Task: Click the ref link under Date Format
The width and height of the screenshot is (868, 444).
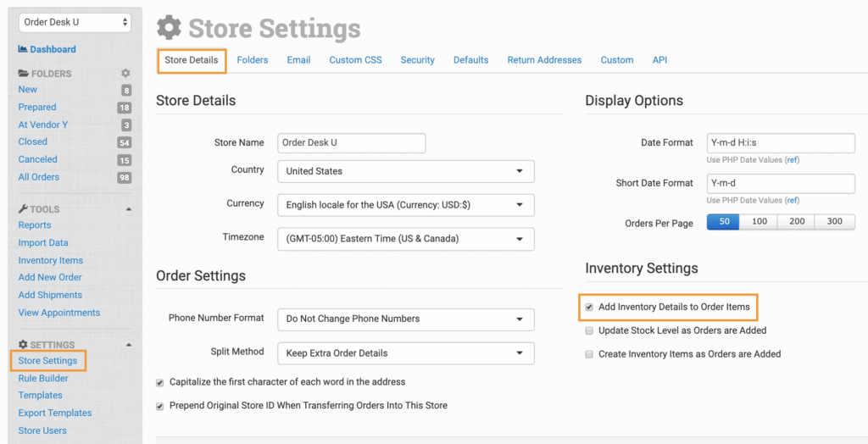Action: [792, 159]
